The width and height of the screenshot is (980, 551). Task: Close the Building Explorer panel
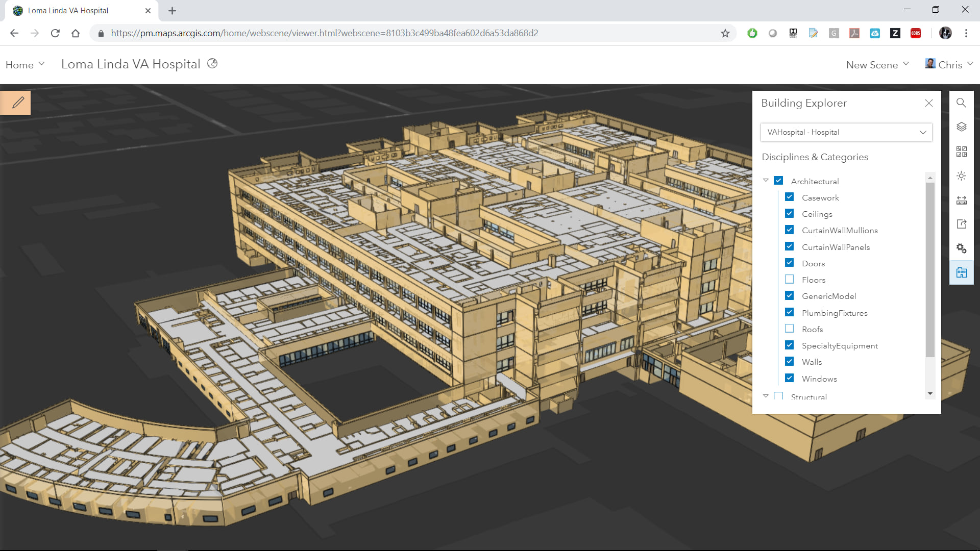click(x=928, y=103)
